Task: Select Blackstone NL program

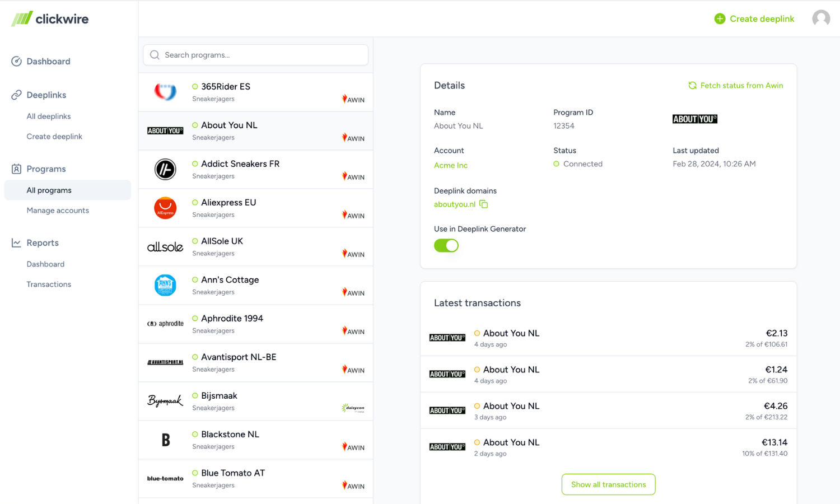Action: coord(256,440)
